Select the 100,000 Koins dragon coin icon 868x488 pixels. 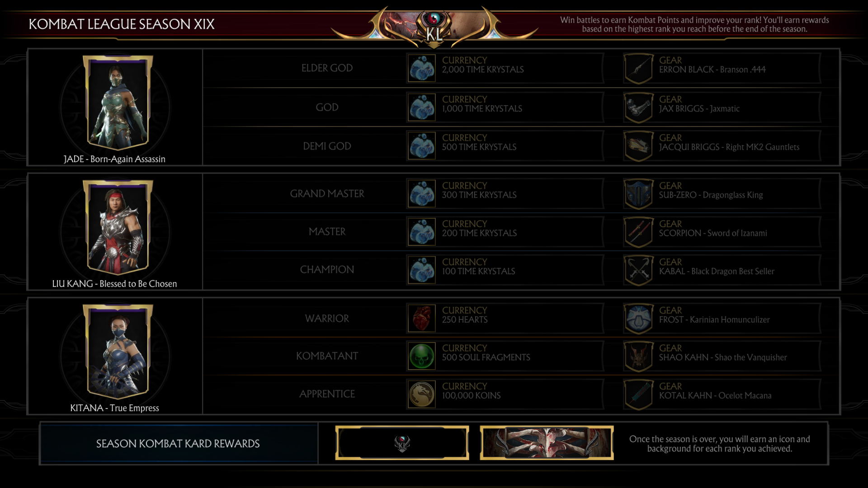click(421, 394)
